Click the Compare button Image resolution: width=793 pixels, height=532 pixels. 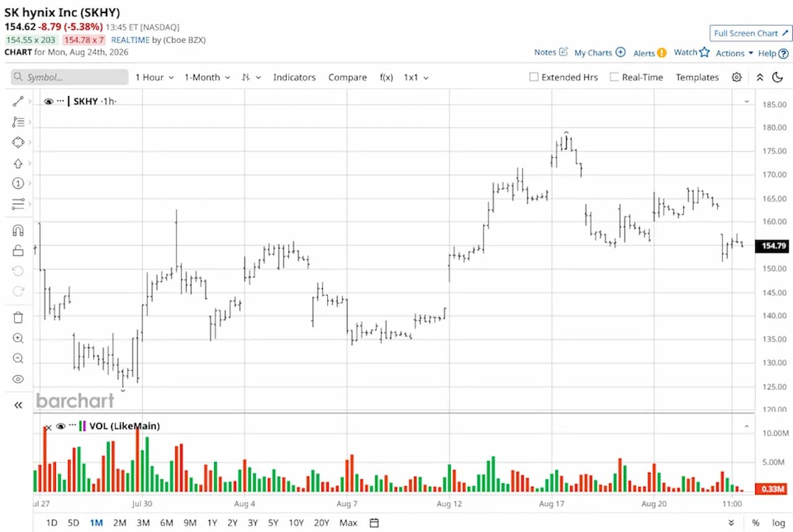click(x=348, y=77)
